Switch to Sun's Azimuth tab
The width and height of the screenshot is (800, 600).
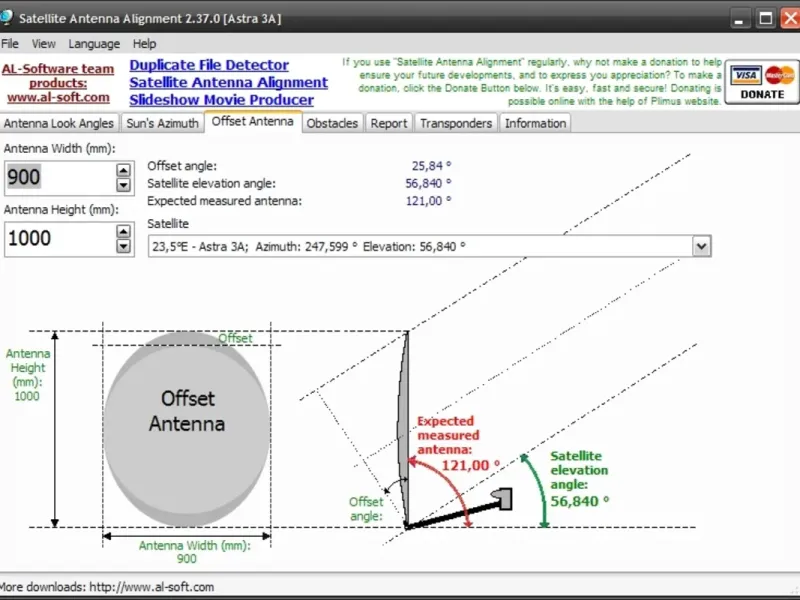162,123
